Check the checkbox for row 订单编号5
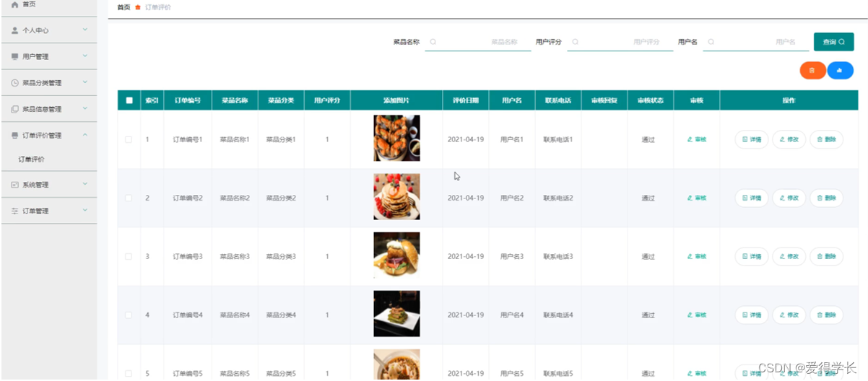Image resolution: width=868 pixels, height=381 pixels. (129, 373)
